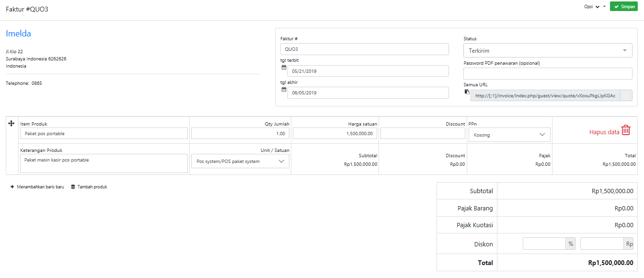
Task: Click the Keterangan Produk text area
Action: (x=103, y=163)
